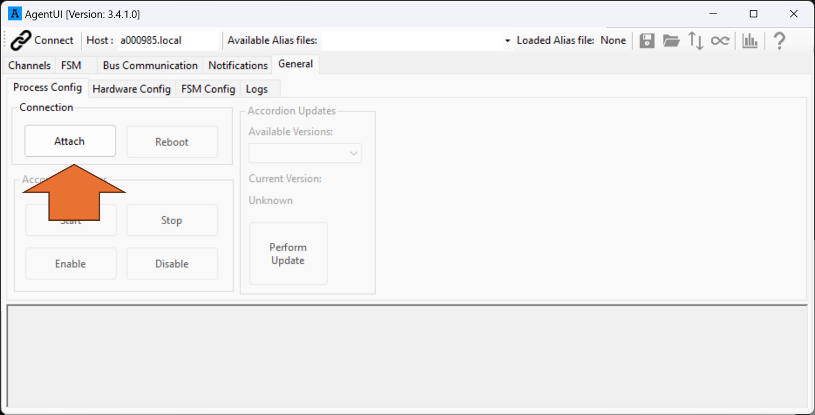Switch to the Hardware Config sub-tab
Screen dimensions: 815x415
coord(131,89)
